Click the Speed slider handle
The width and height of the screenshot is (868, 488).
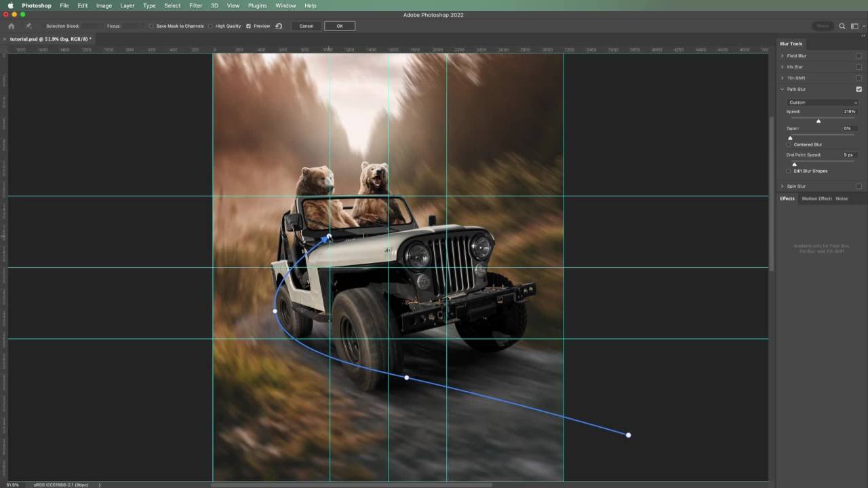[x=818, y=121]
